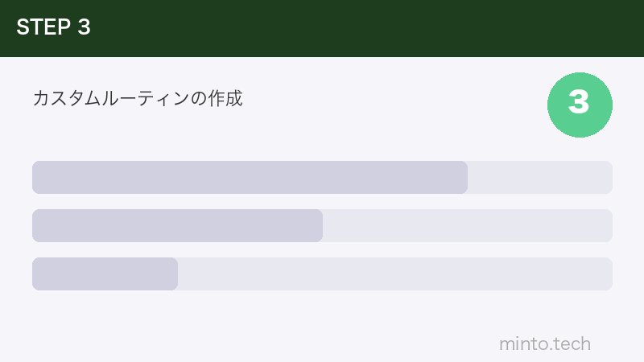
Task: Click the right edge of the bottom bar's fill
Action: point(175,274)
